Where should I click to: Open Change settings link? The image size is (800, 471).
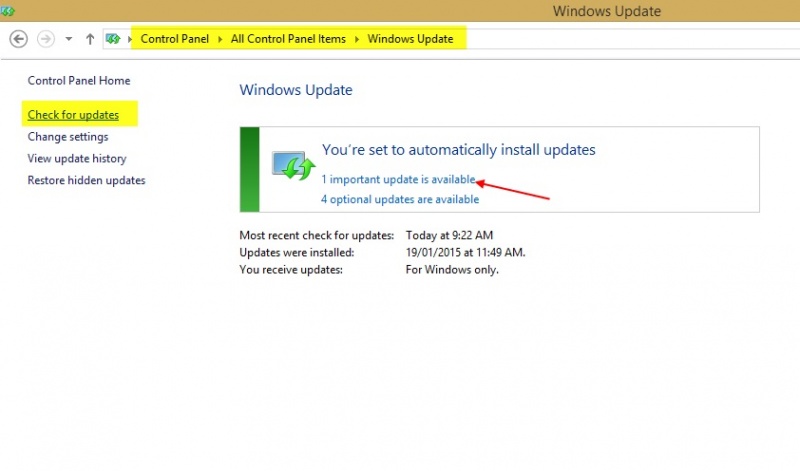(x=68, y=137)
